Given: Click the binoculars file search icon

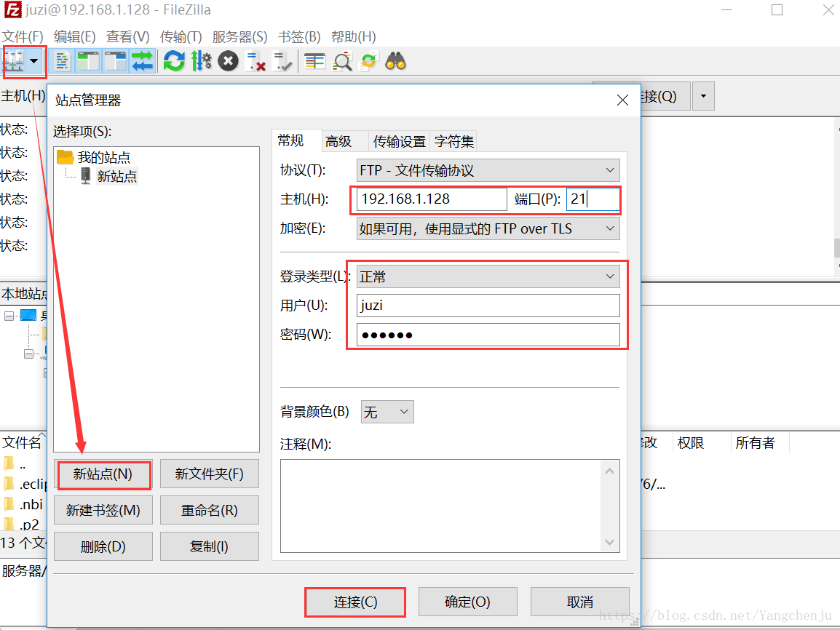Looking at the screenshot, I should [x=396, y=61].
